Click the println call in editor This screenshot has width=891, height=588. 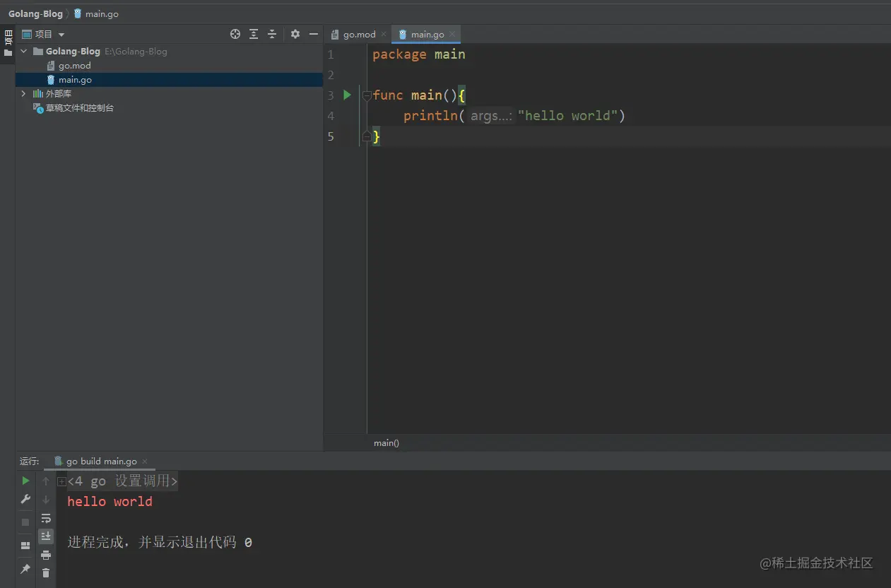[x=430, y=116]
